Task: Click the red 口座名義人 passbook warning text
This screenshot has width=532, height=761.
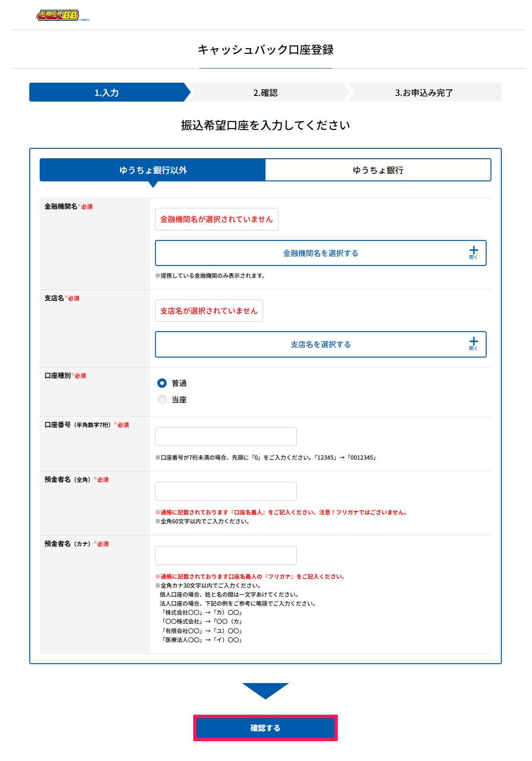Action: 282,512
